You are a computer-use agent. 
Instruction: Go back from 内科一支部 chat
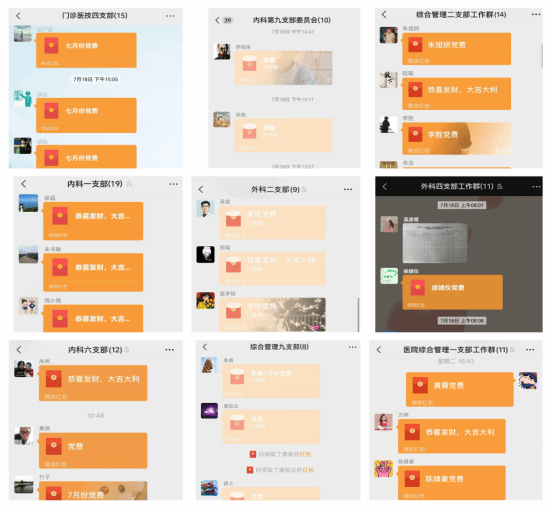(24, 184)
